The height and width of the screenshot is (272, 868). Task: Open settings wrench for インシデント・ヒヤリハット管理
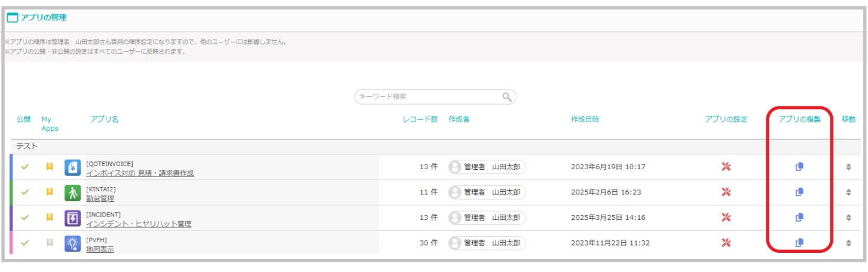pyautogui.click(x=726, y=218)
